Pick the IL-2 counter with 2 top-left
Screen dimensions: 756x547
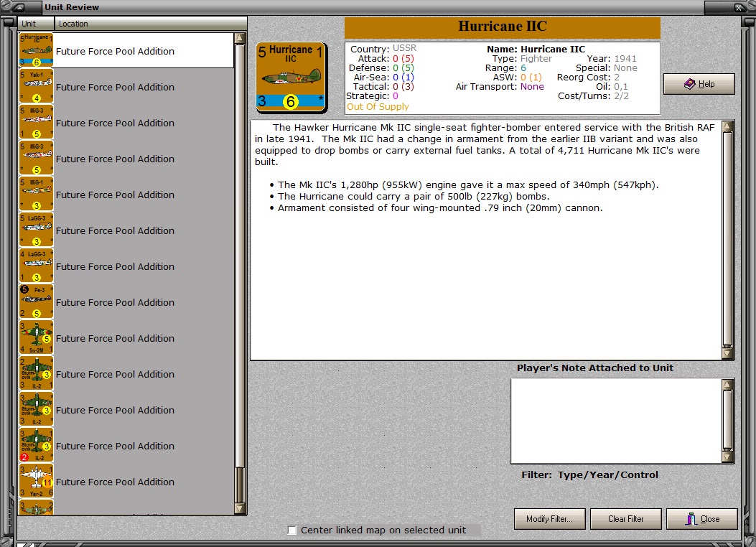pyautogui.click(x=36, y=373)
